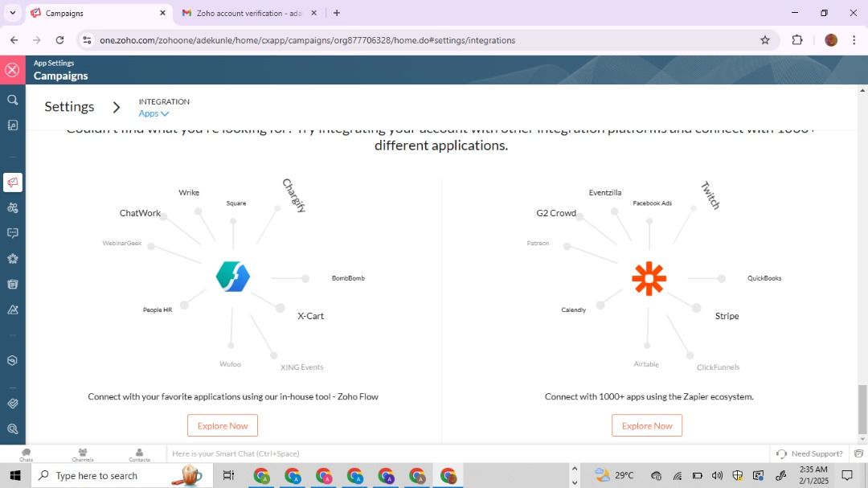The image size is (868, 488).
Task: Click the BombBomb label
Action: click(348, 278)
